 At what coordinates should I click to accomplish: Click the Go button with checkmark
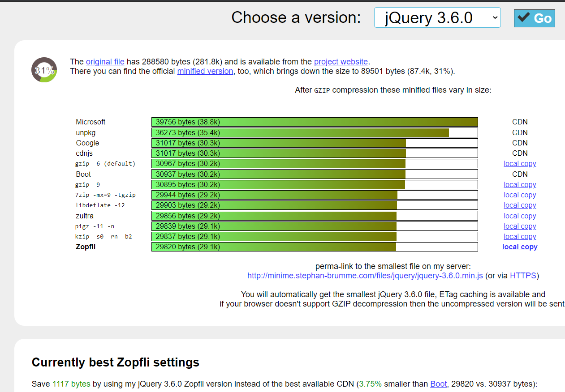(x=534, y=18)
